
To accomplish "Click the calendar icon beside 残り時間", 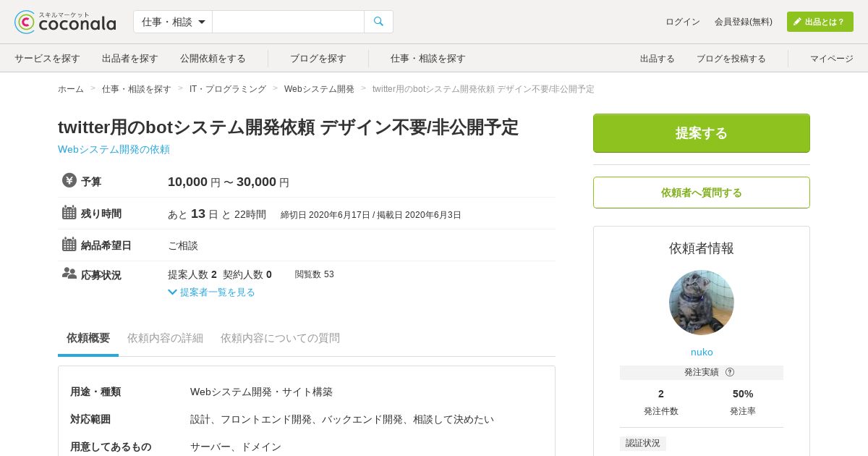I will pos(69,212).
